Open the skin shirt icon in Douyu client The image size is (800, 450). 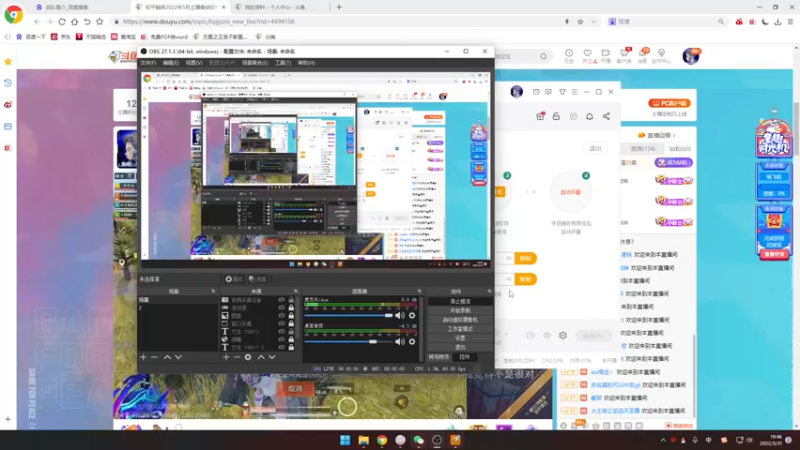tap(562, 92)
